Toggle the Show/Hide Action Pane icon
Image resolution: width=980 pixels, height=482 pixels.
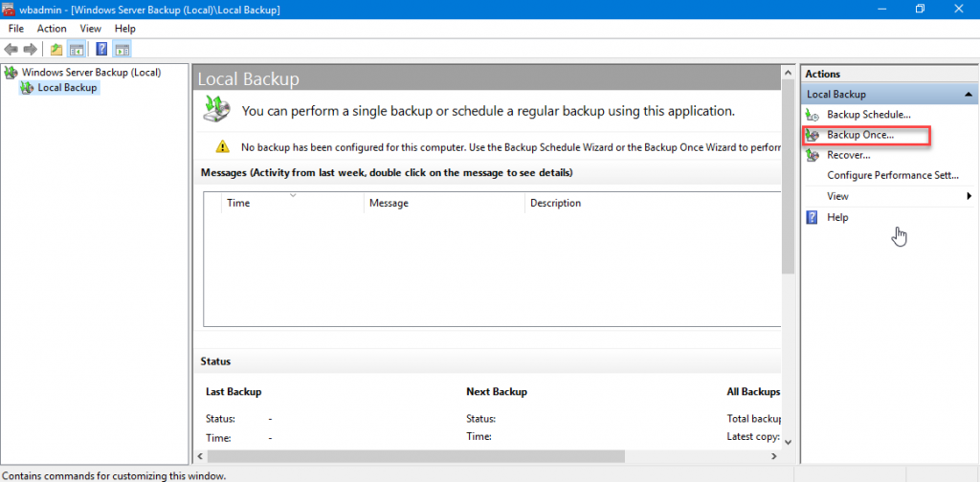(x=122, y=50)
